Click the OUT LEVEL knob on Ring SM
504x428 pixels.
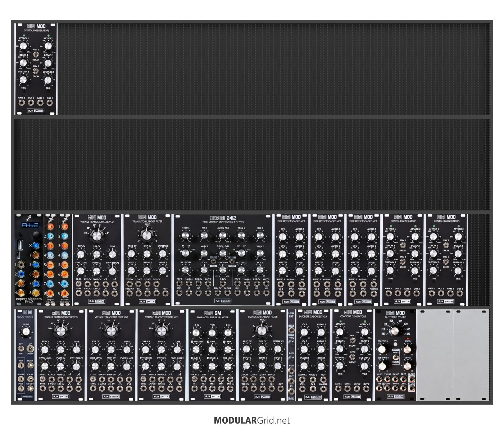[x=228, y=366]
